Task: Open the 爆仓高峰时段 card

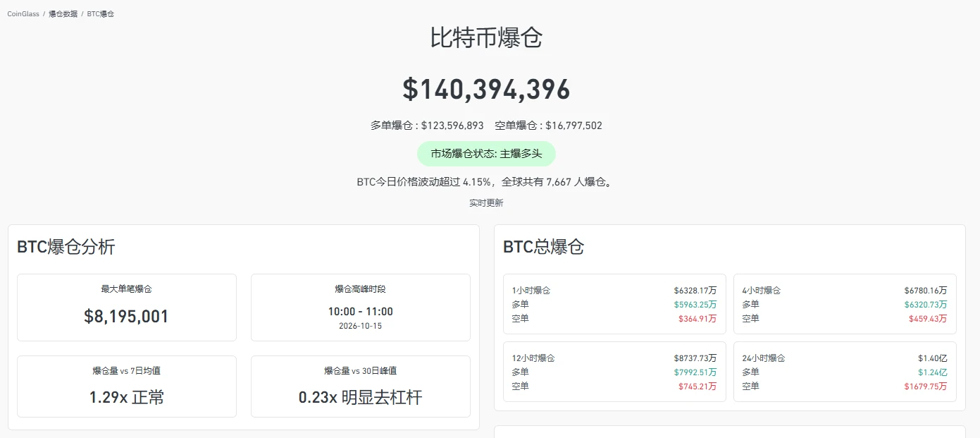Action: click(361, 308)
